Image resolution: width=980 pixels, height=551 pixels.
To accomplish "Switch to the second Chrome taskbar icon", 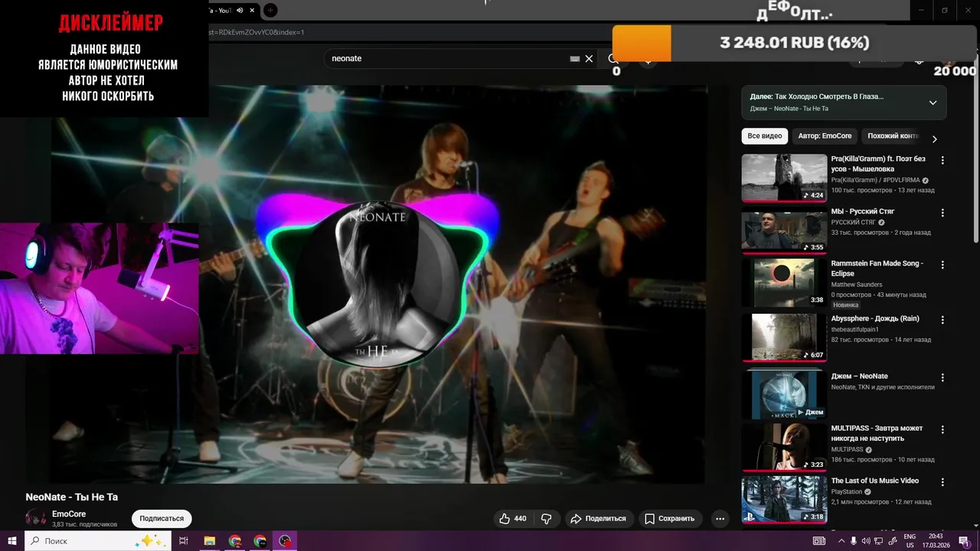I will [260, 541].
